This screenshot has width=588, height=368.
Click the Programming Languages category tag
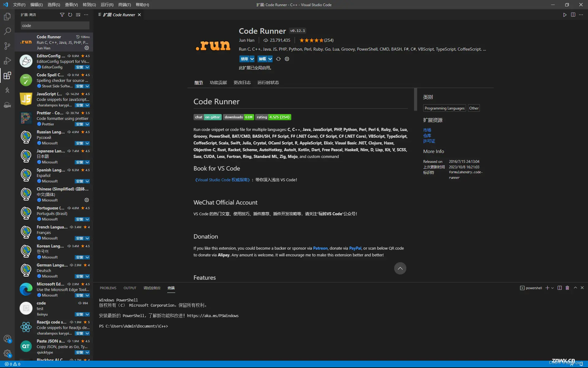point(445,108)
